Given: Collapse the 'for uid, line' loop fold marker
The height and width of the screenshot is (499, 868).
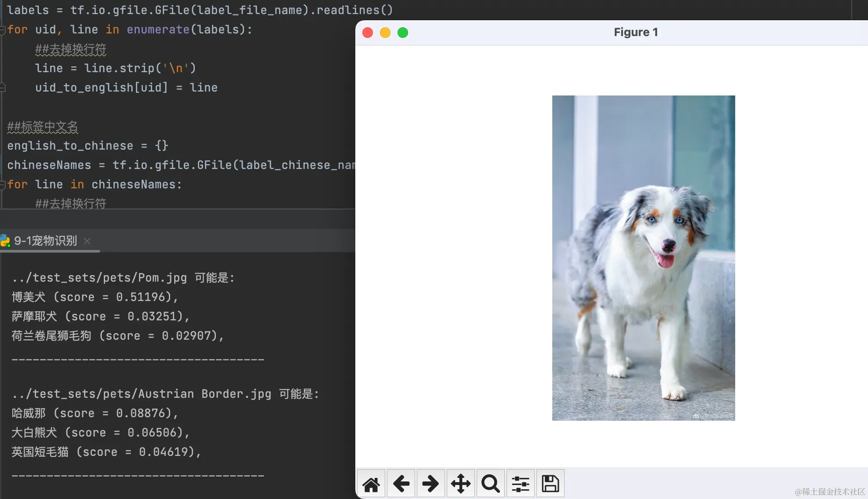Looking at the screenshot, I should click(x=3, y=30).
